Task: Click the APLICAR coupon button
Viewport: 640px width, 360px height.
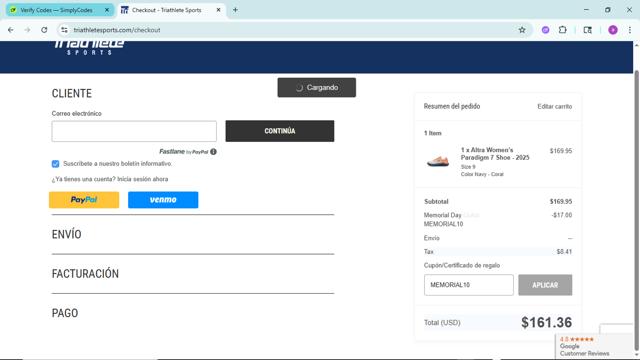Action: (545, 284)
